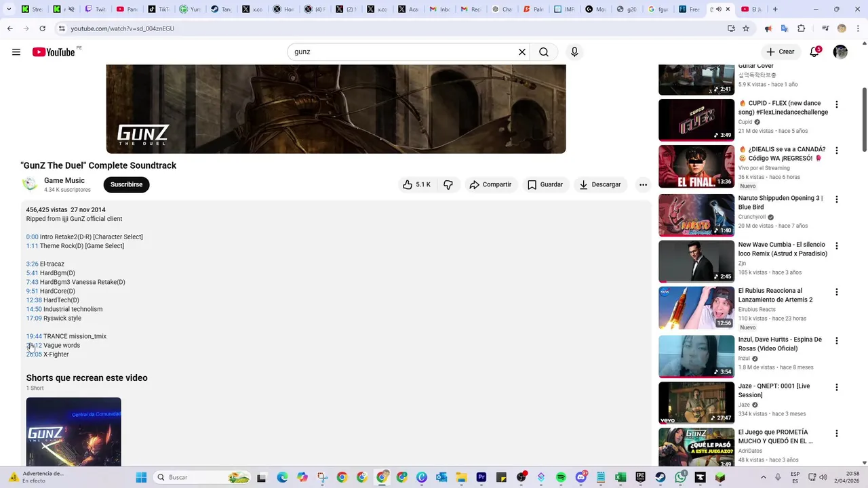This screenshot has width=868, height=488.
Task: Share the video via Compartir
Action: [x=490, y=184]
